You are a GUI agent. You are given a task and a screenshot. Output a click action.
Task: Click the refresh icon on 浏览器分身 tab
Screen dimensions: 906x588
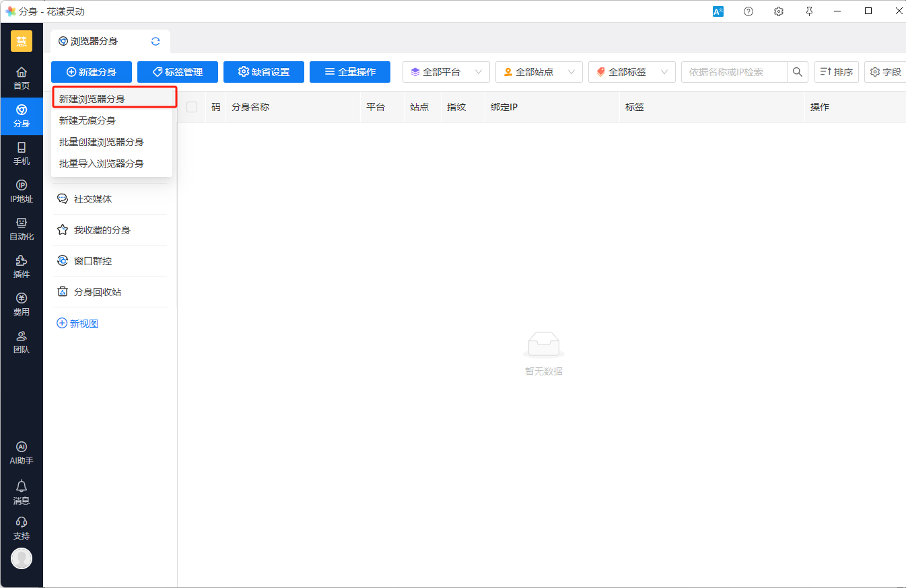155,42
